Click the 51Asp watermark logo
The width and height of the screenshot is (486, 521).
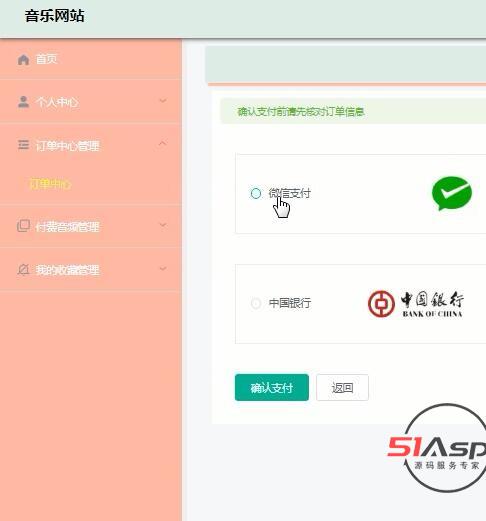[x=441, y=448]
